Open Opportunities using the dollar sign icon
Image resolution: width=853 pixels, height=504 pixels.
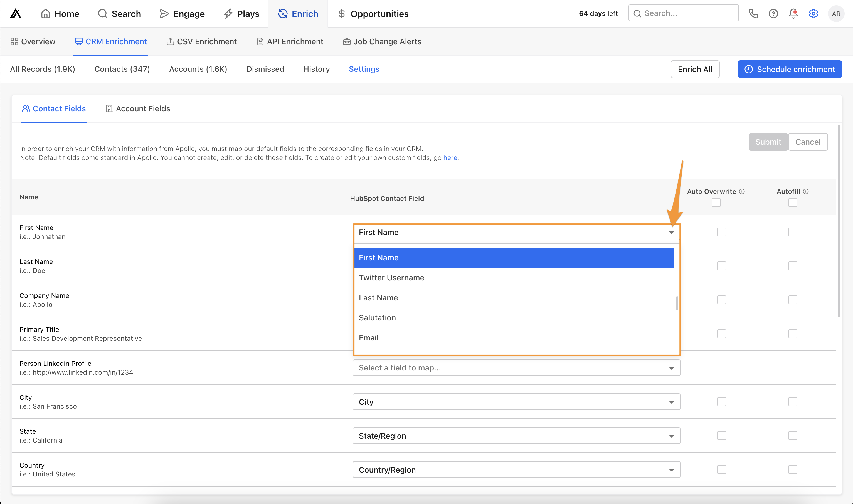pos(341,14)
